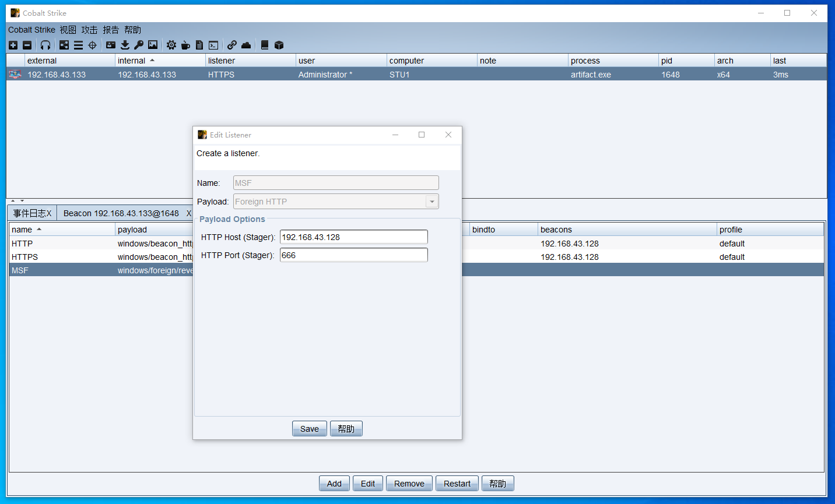The width and height of the screenshot is (835, 504).
Task: Switch to pivot graph view icon
Action: point(64,45)
